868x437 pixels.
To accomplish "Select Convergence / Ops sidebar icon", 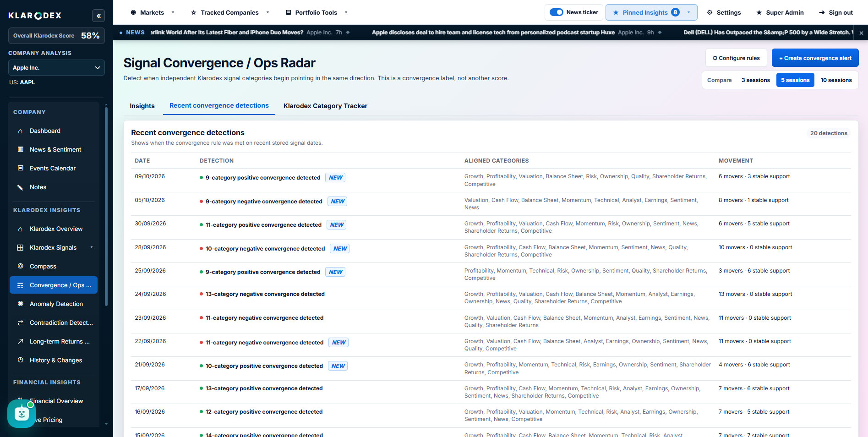I will (x=20, y=285).
